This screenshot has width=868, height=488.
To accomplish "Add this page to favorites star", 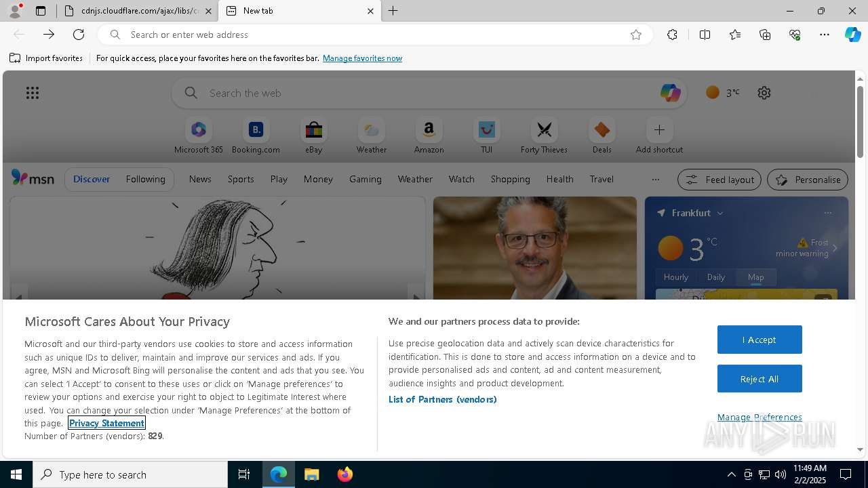I will coord(636,35).
